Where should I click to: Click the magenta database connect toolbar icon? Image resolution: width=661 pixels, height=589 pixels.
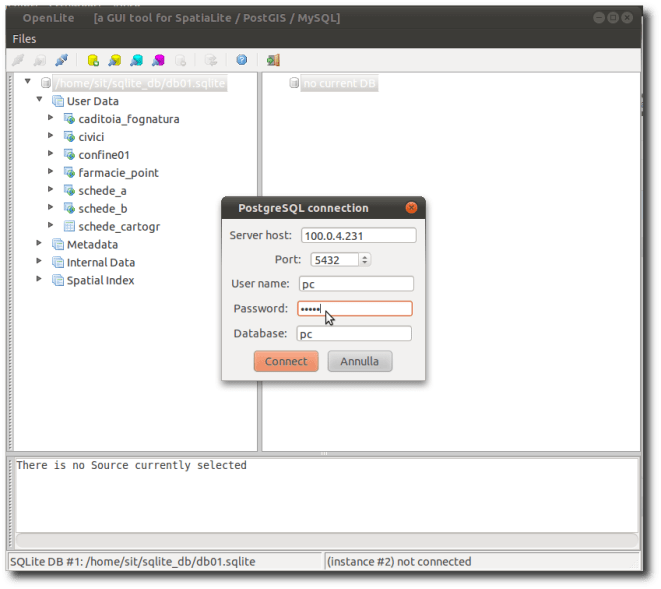coord(158,60)
